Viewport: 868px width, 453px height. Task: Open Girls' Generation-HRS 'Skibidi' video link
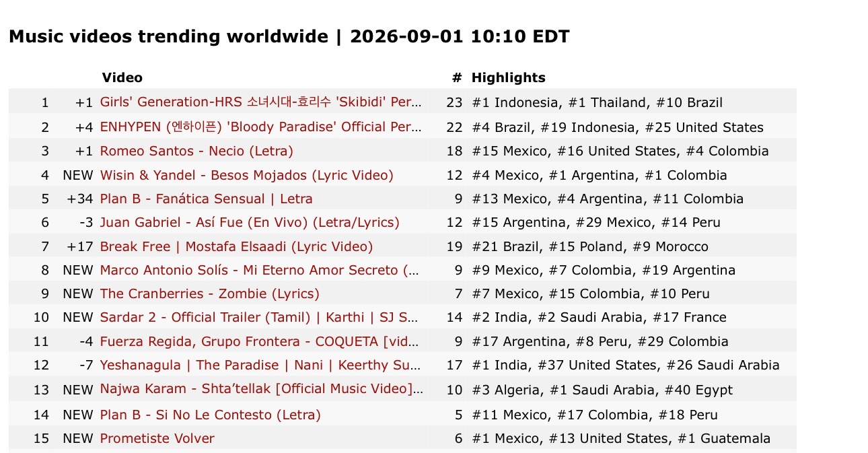click(261, 102)
